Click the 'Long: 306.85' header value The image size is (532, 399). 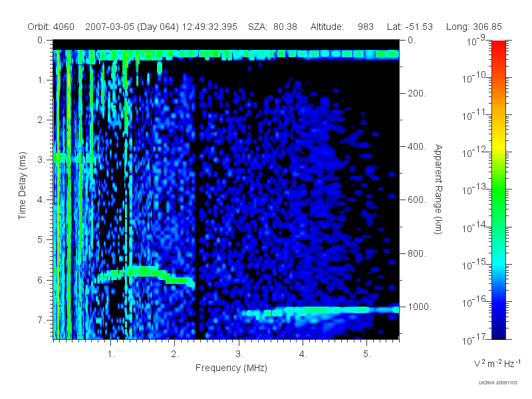coord(473,27)
